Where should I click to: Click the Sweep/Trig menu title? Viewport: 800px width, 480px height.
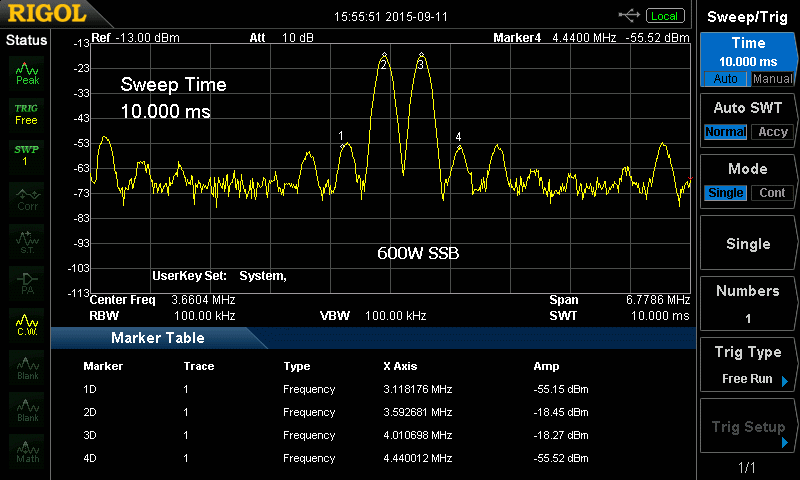click(748, 16)
